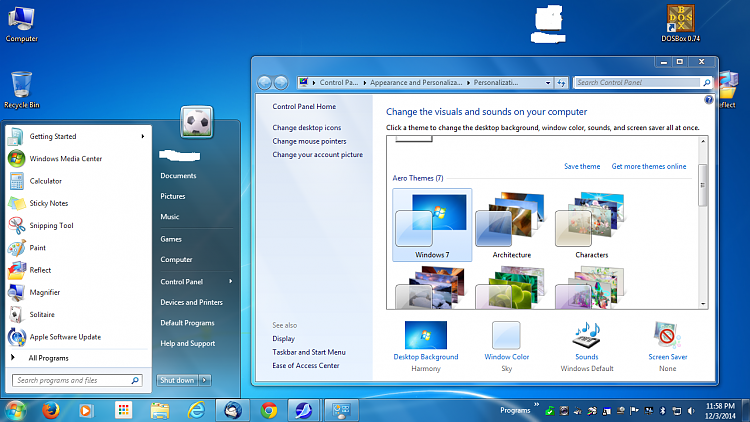The image size is (750, 422).
Task: Open the Calculator app
Action: (x=77, y=181)
